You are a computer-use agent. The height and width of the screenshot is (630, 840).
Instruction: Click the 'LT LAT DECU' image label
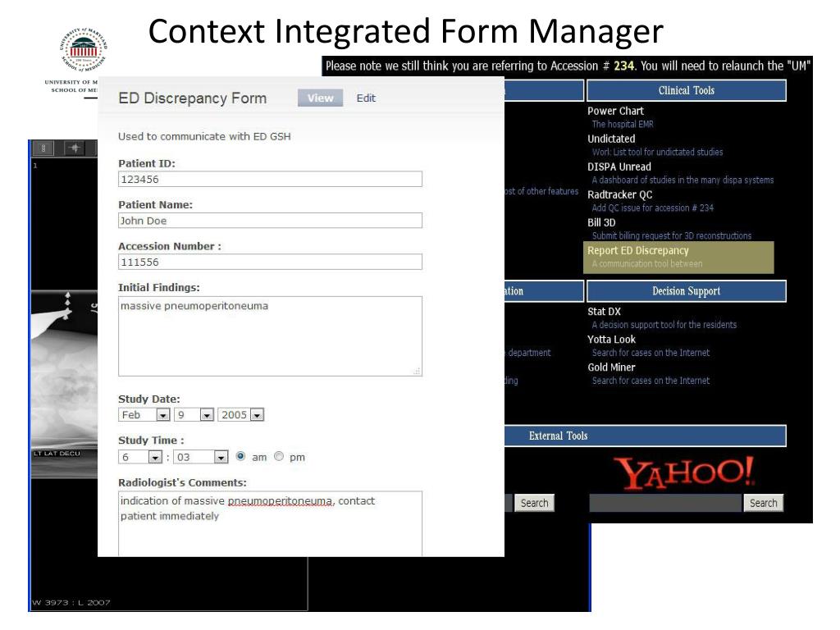[57, 453]
